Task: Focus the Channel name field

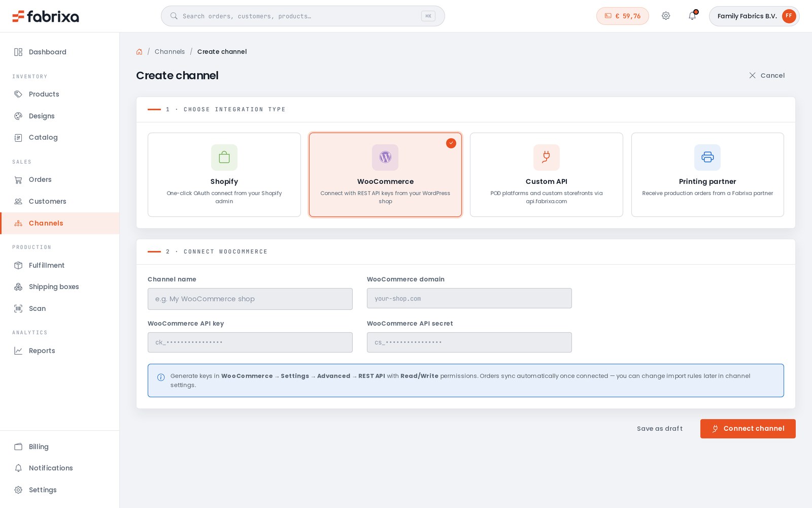Action: (250, 299)
